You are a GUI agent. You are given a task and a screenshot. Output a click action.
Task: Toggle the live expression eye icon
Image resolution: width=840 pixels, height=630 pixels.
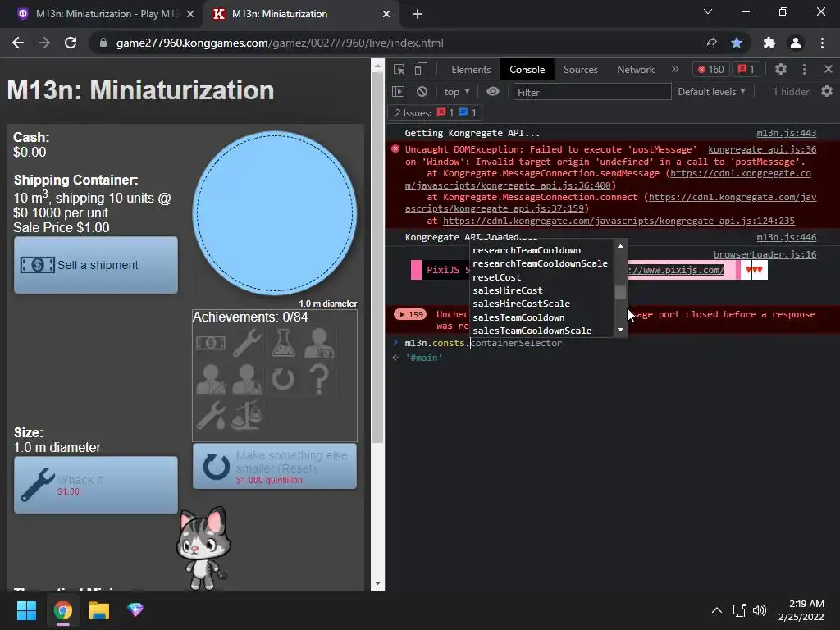(493, 92)
